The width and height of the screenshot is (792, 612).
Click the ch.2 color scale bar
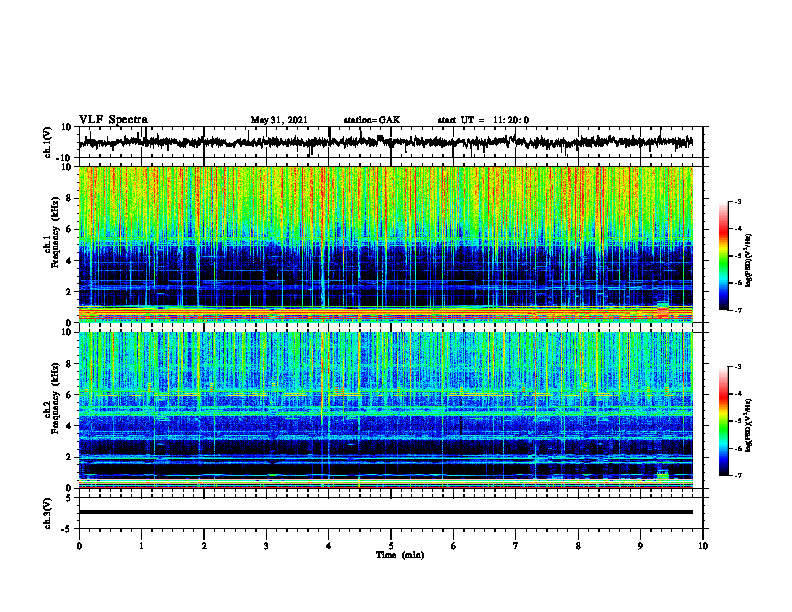click(x=724, y=421)
